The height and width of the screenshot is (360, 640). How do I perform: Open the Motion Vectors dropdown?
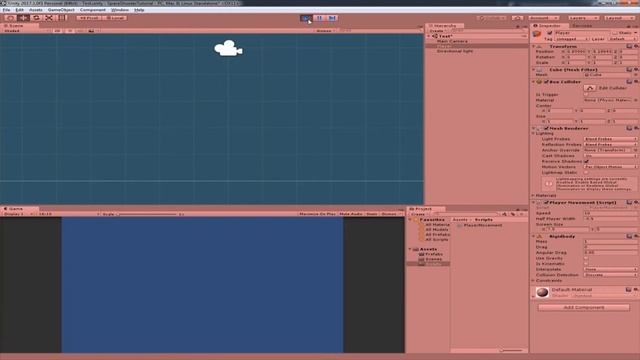[x=610, y=167]
